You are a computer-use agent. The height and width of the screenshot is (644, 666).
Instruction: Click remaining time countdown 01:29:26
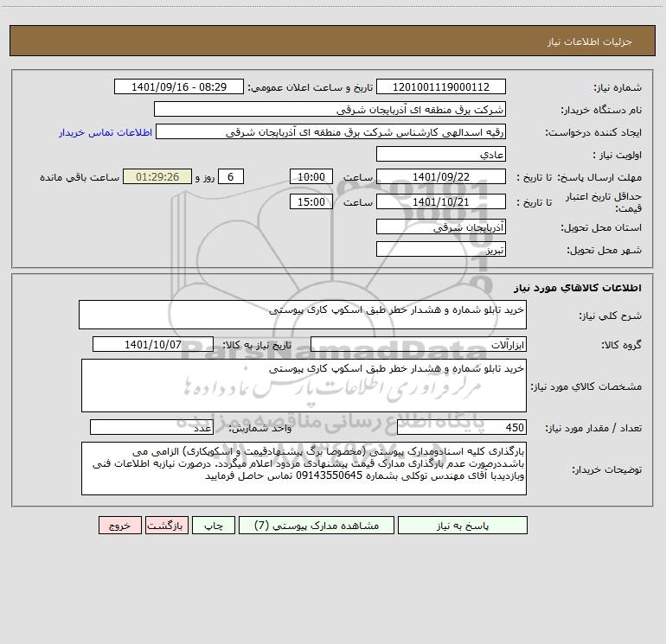(x=157, y=177)
